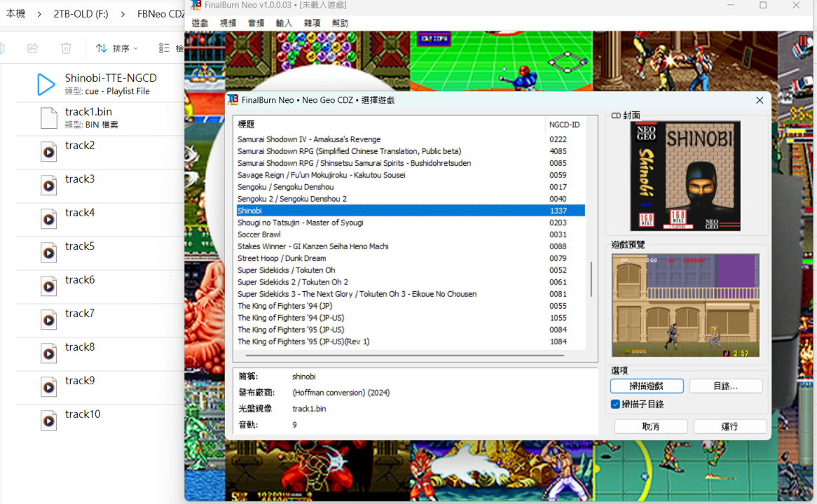Select the track5 audio file
Viewport: 817px width, 504px height.
[x=100, y=252]
